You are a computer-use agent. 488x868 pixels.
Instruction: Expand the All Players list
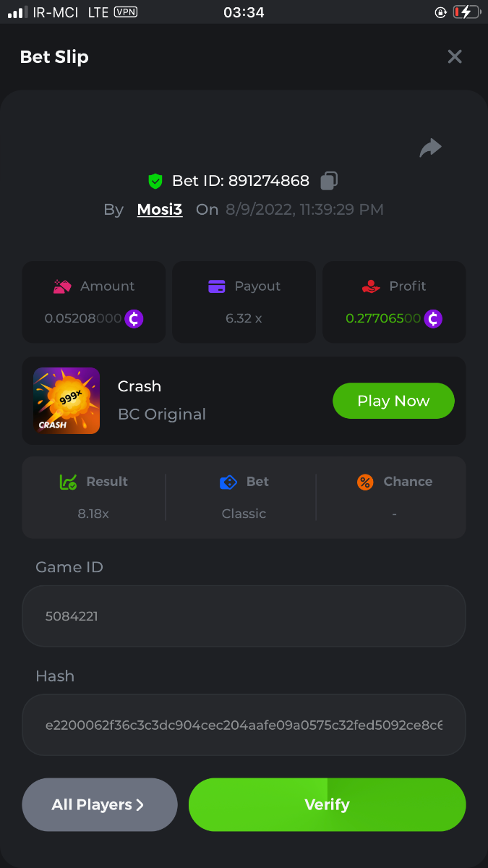pyautogui.click(x=100, y=804)
